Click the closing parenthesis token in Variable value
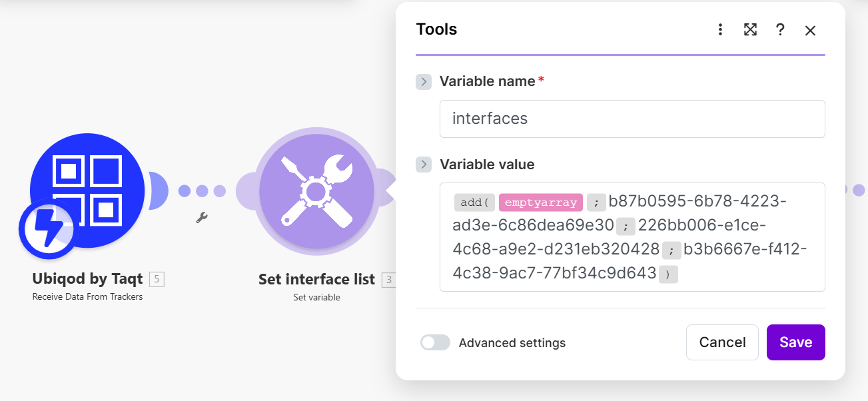The height and width of the screenshot is (401, 868). [668, 274]
